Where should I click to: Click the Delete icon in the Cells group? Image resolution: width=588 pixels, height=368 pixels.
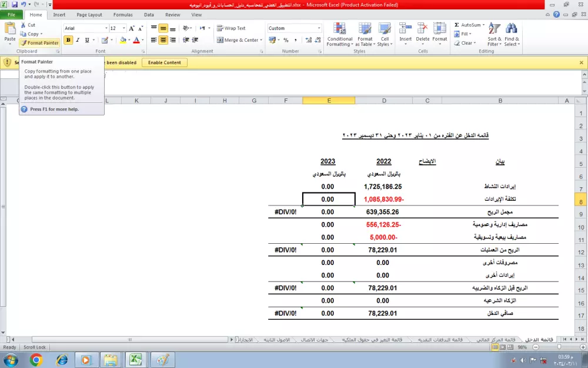pyautogui.click(x=422, y=34)
